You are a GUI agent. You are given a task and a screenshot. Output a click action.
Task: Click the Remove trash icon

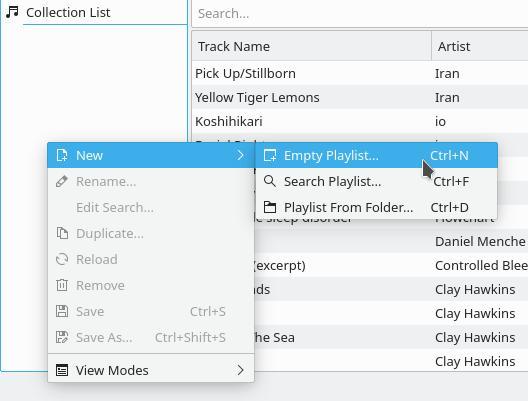[x=62, y=285]
